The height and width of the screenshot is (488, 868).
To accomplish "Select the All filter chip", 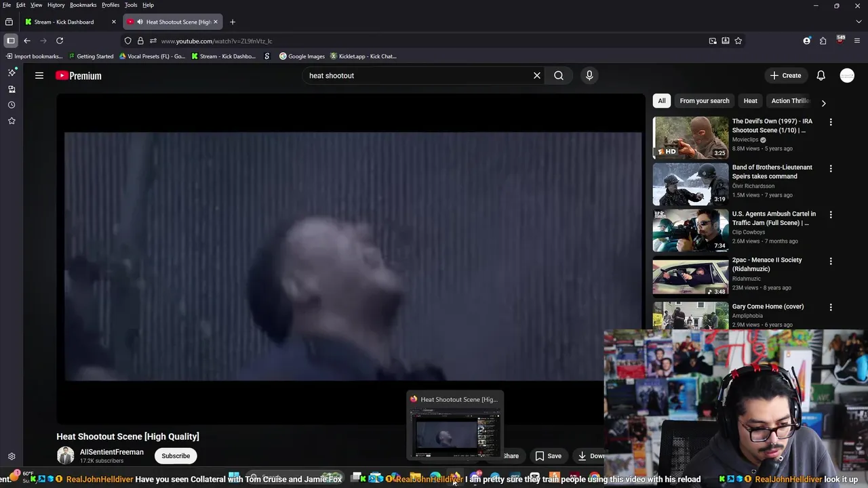I will pyautogui.click(x=662, y=101).
